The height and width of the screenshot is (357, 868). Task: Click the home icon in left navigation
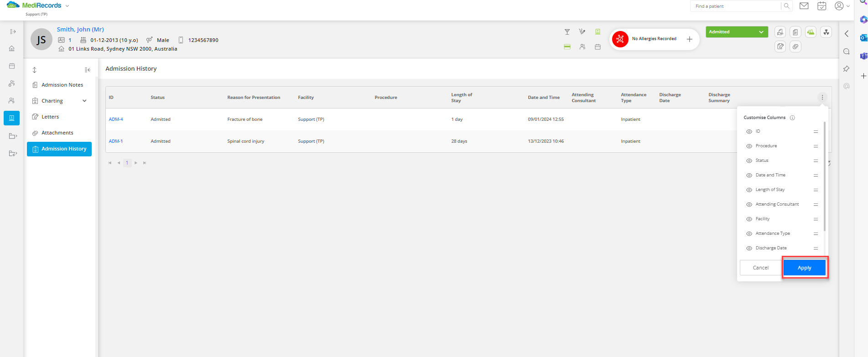click(x=12, y=49)
